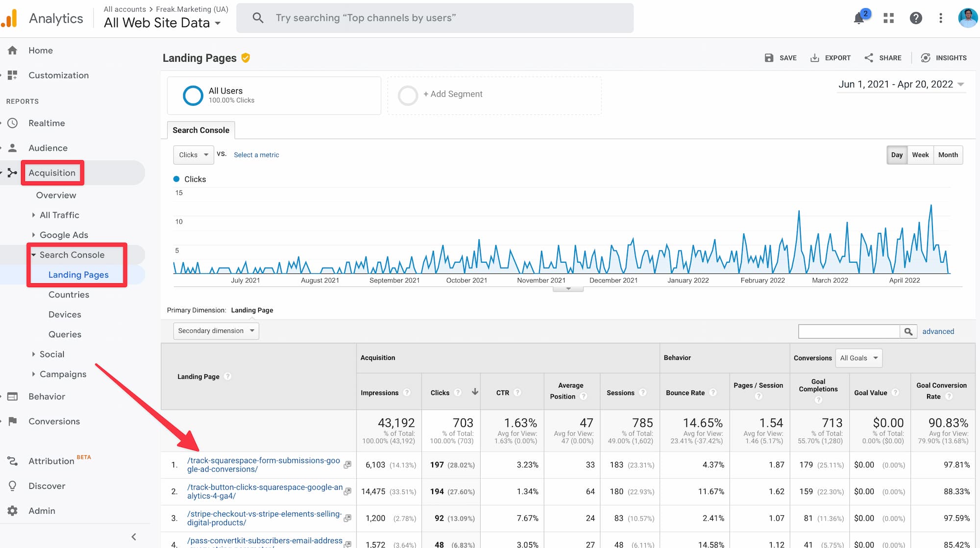Click the Audience person icon
This screenshot has height=548, width=980.
coord(13,148)
